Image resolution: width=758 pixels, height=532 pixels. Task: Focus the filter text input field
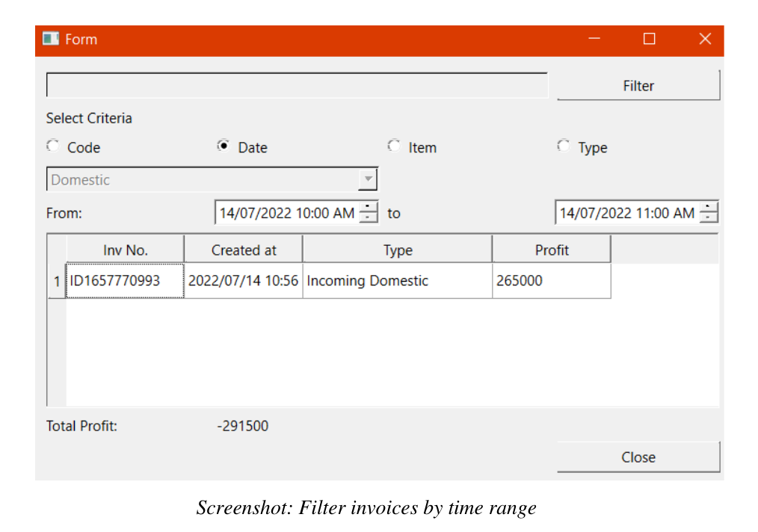[298, 85]
